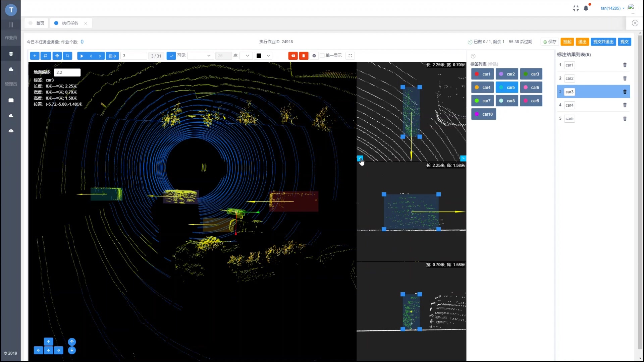Delete car3 from results list

coord(625,92)
